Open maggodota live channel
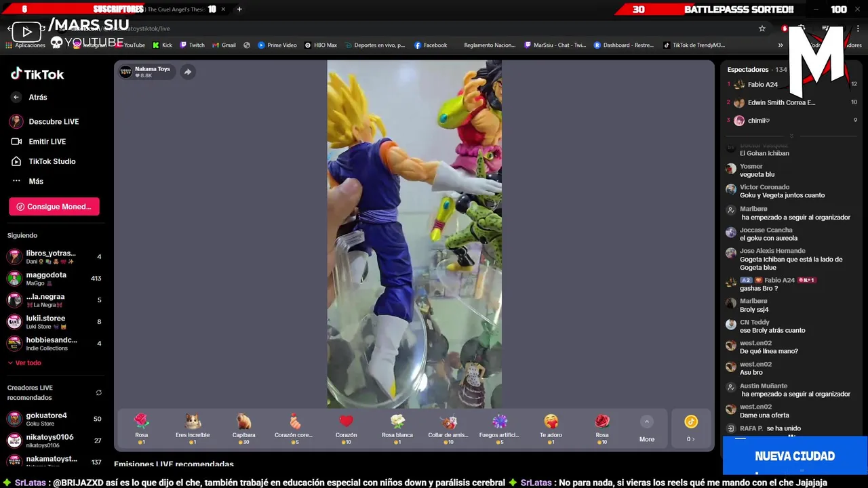The width and height of the screenshot is (868, 488). pyautogui.click(x=54, y=279)
